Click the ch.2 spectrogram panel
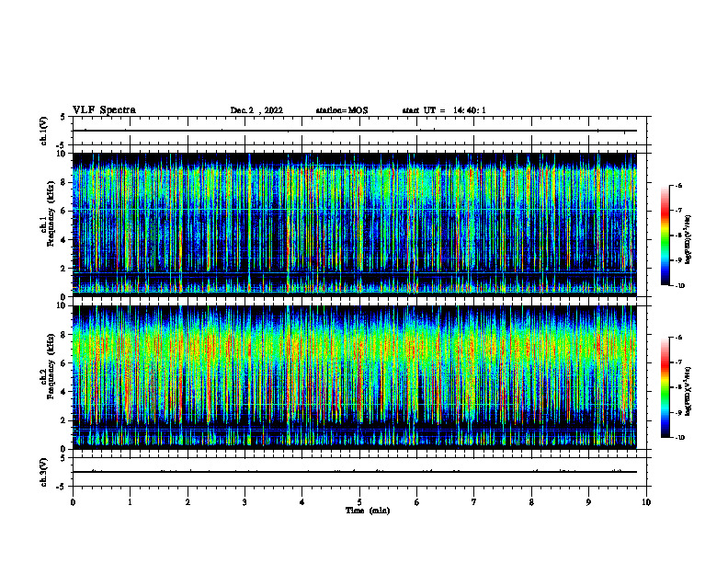The height and width of the screenshot is (563, 728). 354,377
